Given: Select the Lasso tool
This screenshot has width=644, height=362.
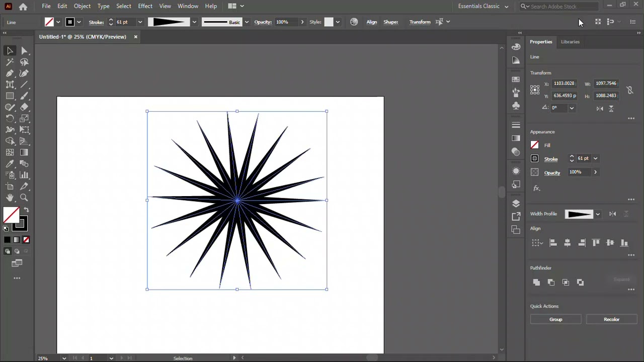Looking at the screenshot, I should coord(24,62).
